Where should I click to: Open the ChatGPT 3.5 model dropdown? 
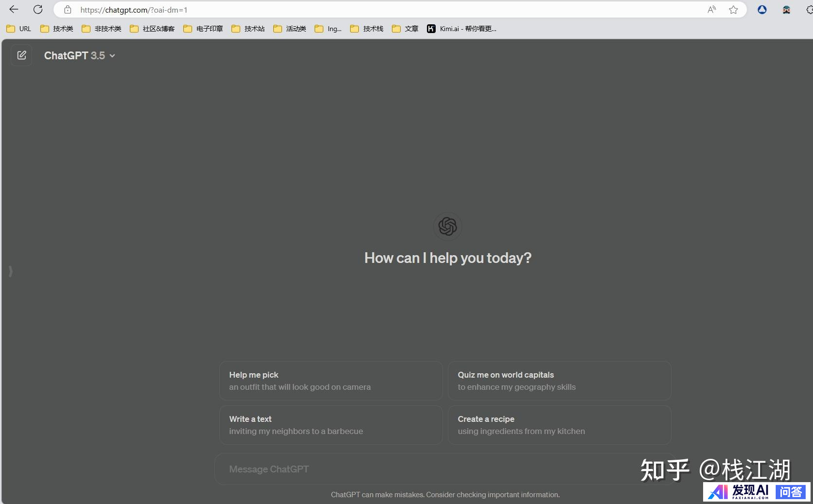pyautogui.click(x=80, y=56)
